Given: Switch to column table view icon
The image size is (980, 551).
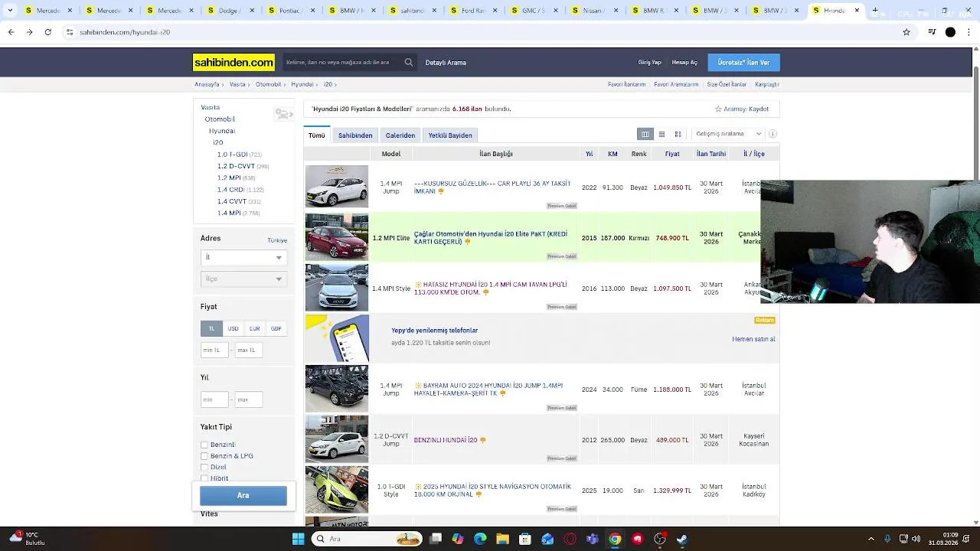Looking at the screenshot, I should click(645, 134).
